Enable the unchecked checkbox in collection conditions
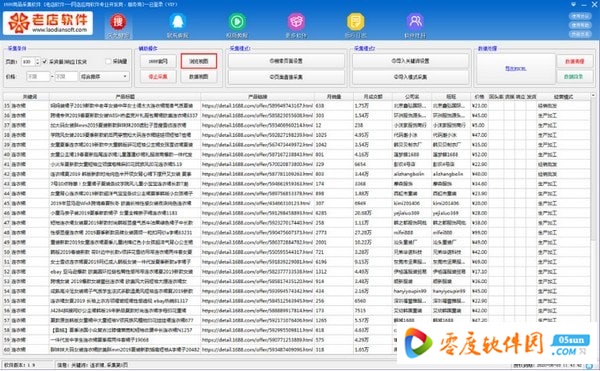Image resolution: width=600 pixels, height=371 pixels. (x=108, y=61)
